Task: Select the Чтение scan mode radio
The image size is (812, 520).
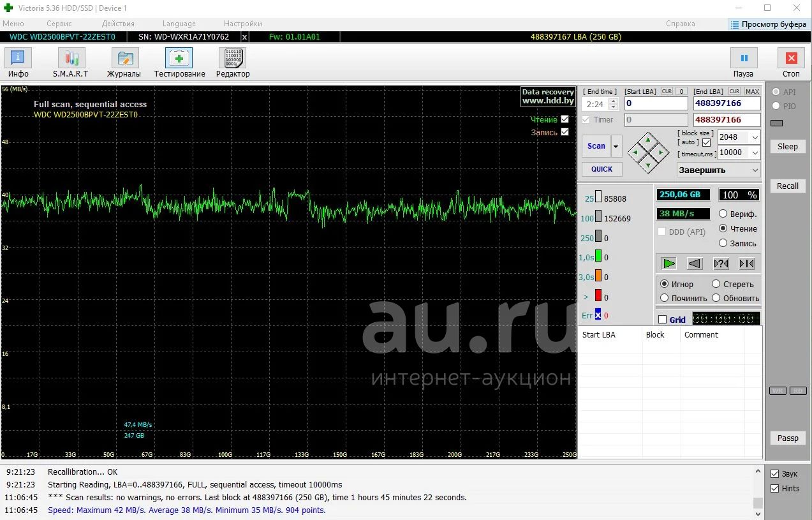Action: point(723,228)
